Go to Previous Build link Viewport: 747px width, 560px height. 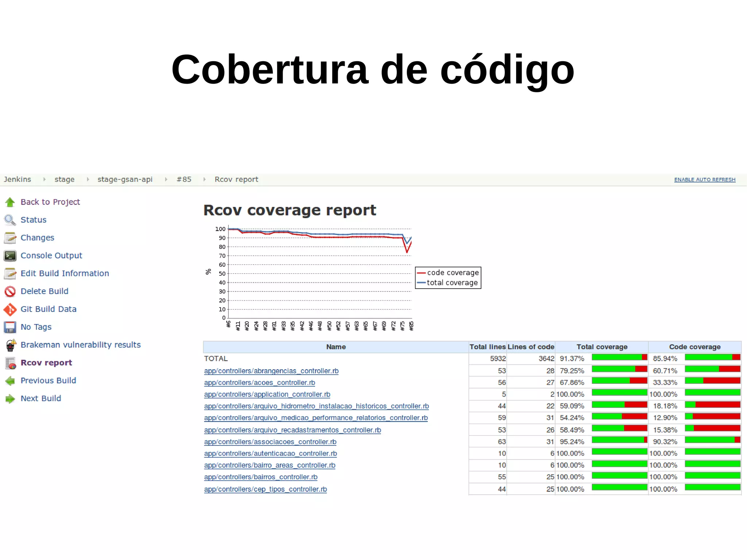[49, 381]
